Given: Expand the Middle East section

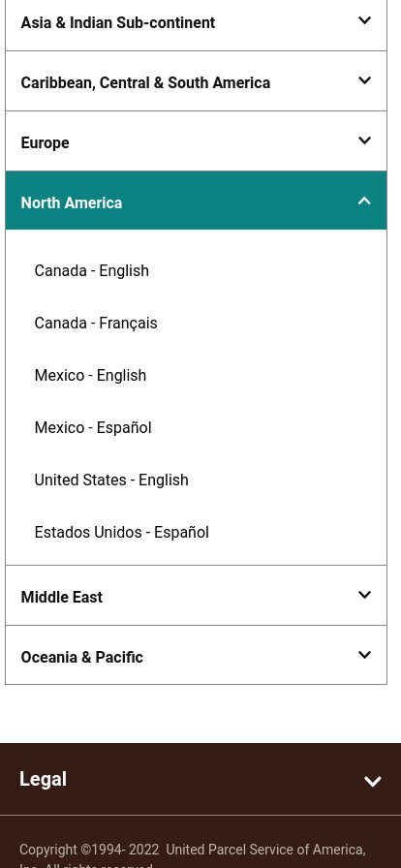Looking at the screenshot, I should (196, 596).
